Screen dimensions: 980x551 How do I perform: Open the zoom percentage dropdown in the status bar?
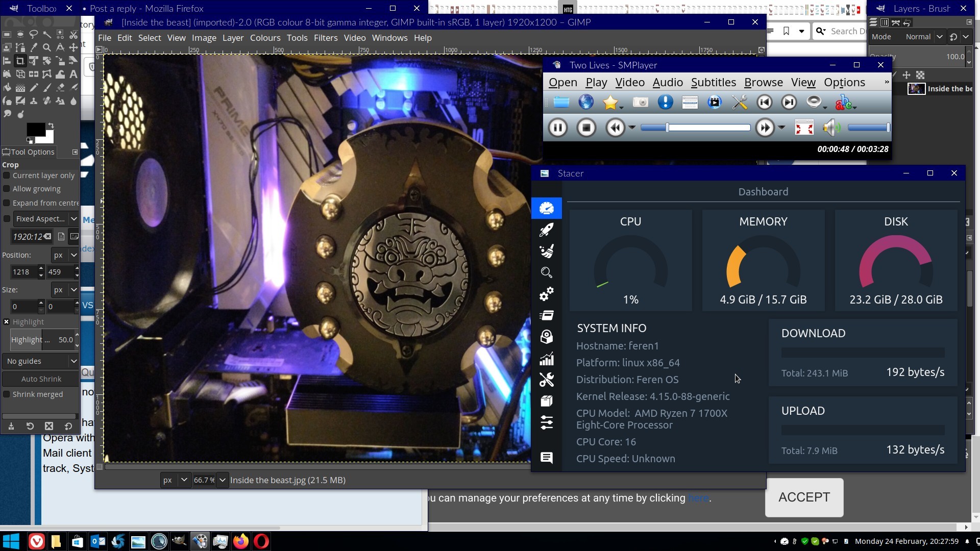222,480
